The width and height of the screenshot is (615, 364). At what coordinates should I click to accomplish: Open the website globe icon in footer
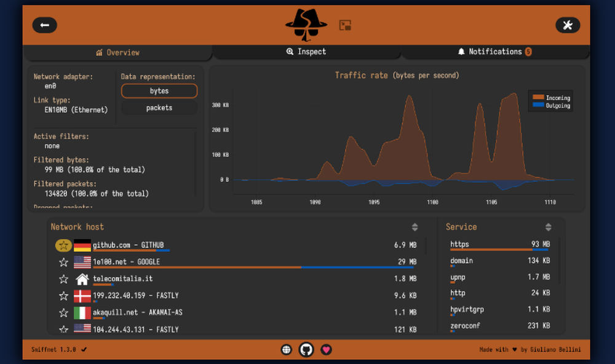pos(287,349)
